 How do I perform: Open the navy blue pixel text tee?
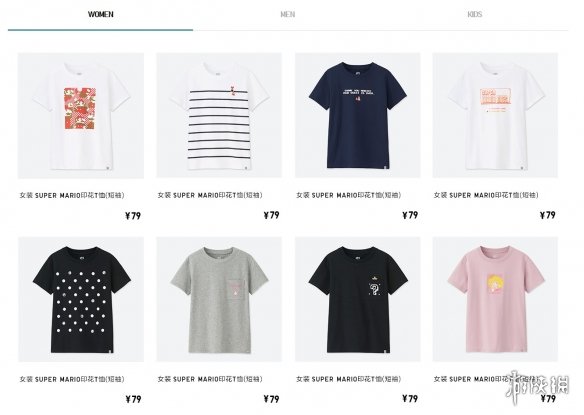point(358,115)
